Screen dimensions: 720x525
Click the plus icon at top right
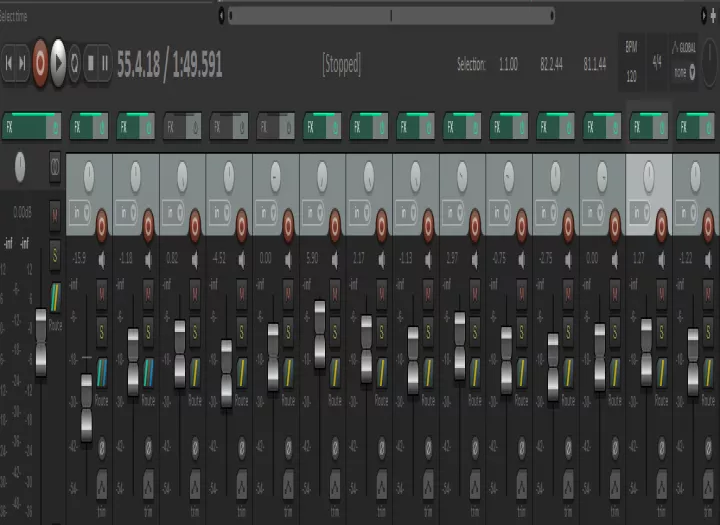[713, 16]
